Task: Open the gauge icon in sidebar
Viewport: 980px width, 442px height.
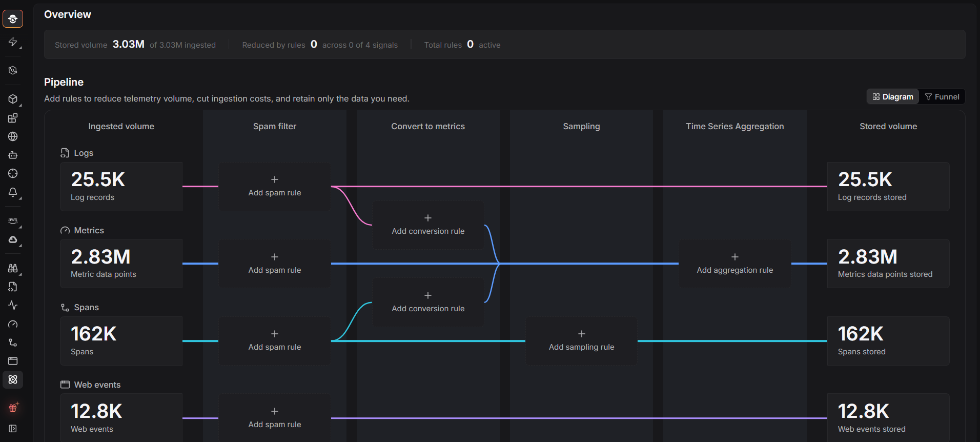Action: coord(13,324)
